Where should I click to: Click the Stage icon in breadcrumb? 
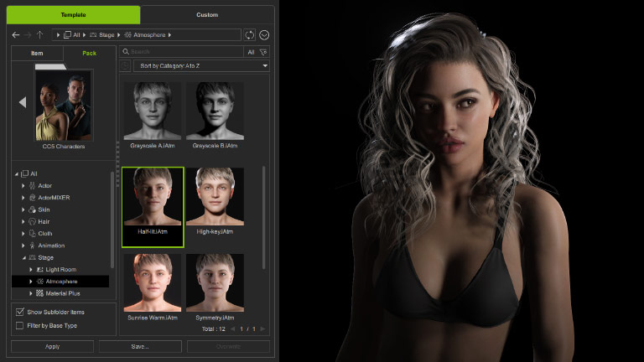click(93, 35)
